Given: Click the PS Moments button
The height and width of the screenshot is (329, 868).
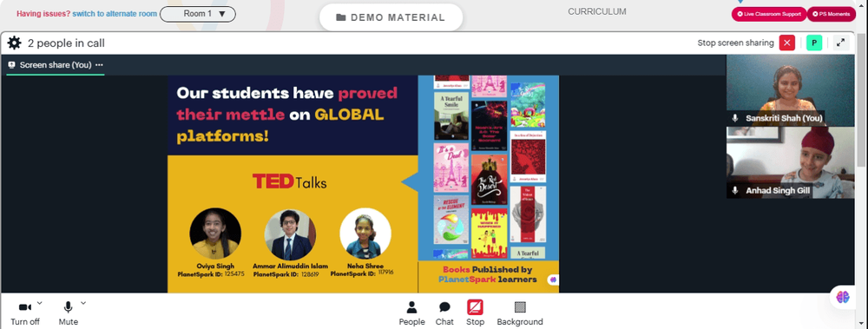Looking at the screenshot, I should (x=831, y=14).
